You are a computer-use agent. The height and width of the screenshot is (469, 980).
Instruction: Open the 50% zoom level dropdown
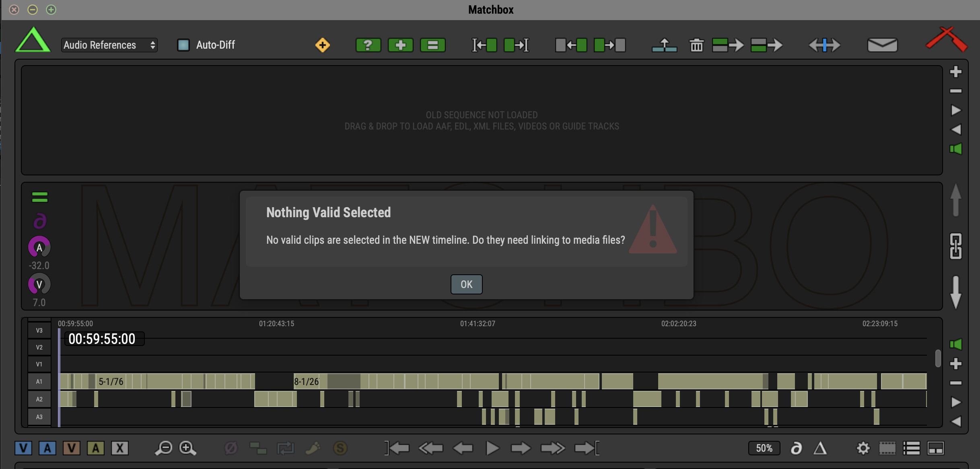pyautogui.click(x=764, y=448)
